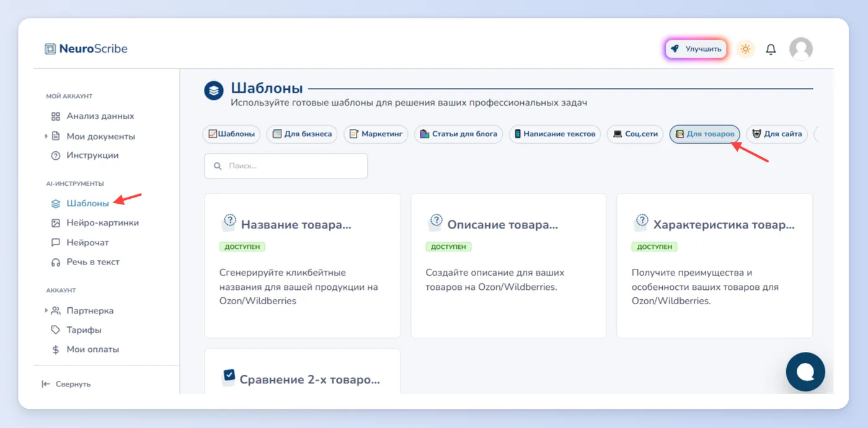
Task: Select the Для сайта category chip
Action: (777, 134)
